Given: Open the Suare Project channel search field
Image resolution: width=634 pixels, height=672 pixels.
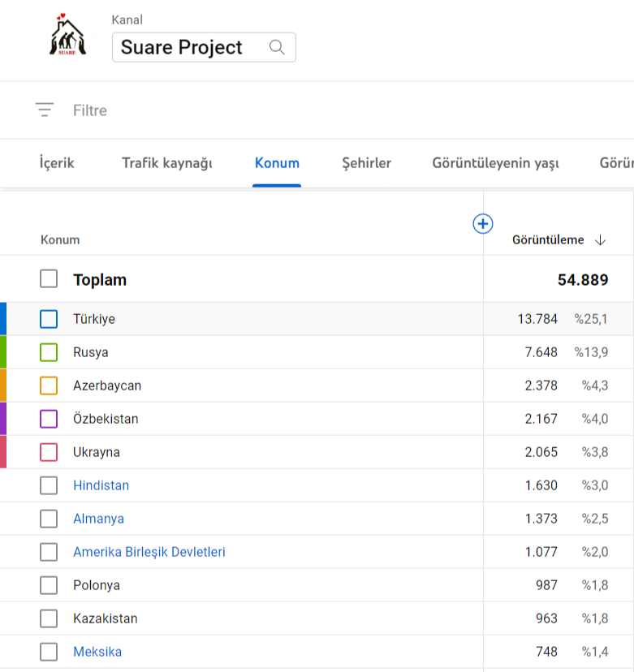Looking at the screenshot, I should (x=204, y=47).
